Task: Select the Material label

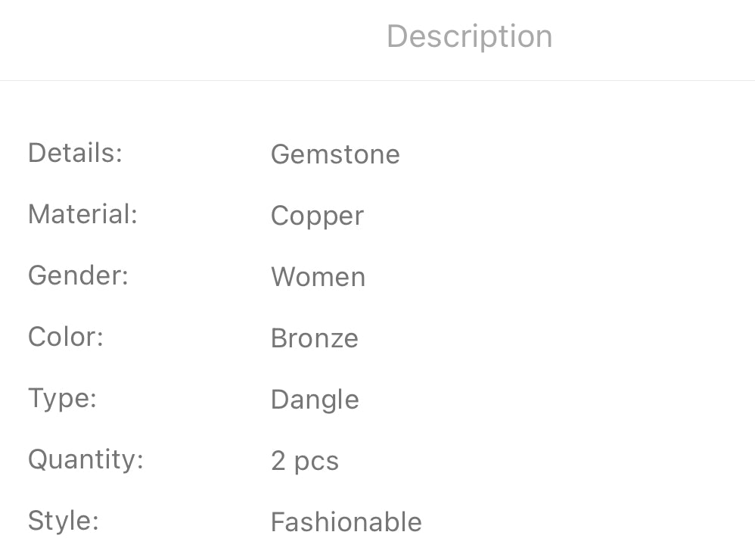Action: tap(82, 214)
